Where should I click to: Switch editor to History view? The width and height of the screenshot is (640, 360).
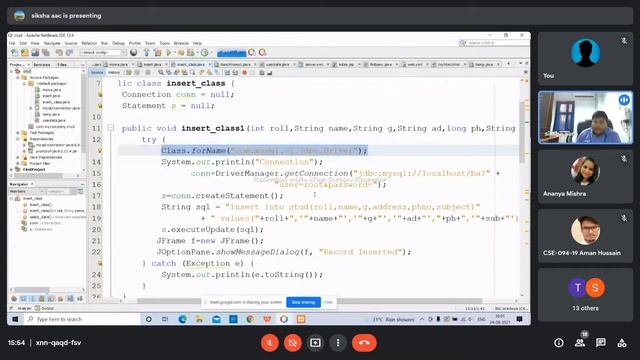click(x=114, y=73)
